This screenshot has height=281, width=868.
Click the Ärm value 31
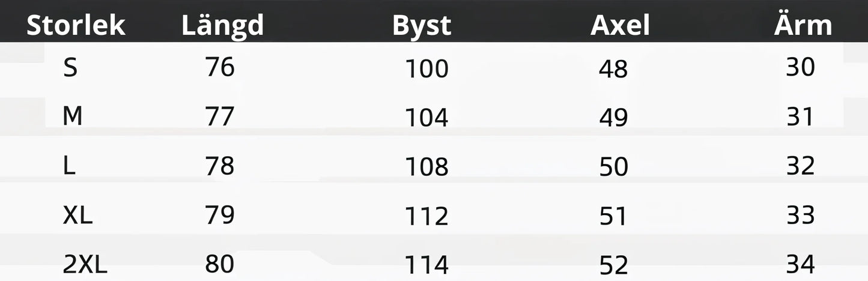(800, 116)
